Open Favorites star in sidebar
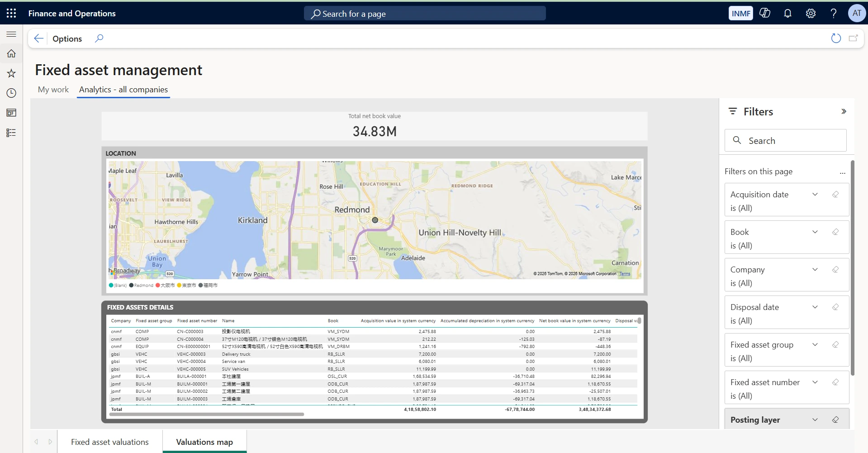868x453 pixels. (11, 73)
